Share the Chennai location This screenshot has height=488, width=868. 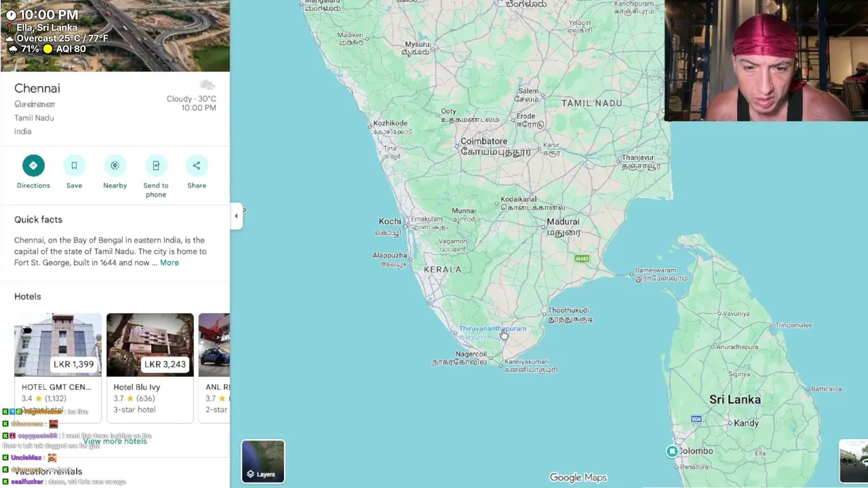[197, 165]
